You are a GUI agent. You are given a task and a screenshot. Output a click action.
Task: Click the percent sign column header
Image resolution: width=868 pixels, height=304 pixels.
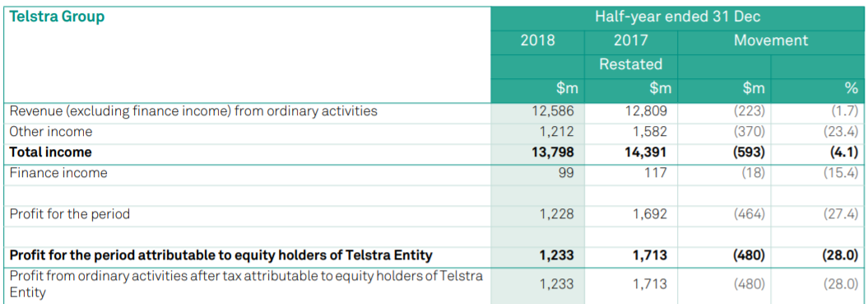click(x=852, y=88)
